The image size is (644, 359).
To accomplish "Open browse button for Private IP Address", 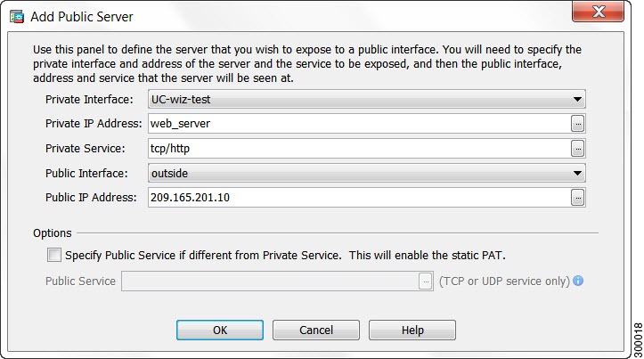I will pyautogui.click(x=577, y=124).
